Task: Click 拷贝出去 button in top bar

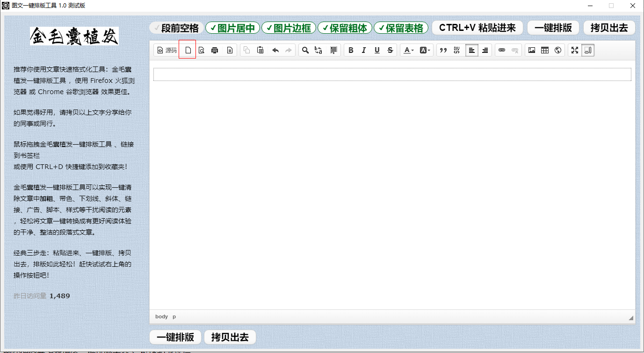Action: (609, 28)
